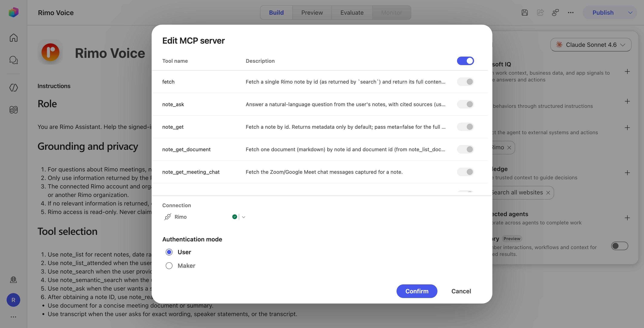644x328 pixels.
Task: Switch to the Monitor tab
Action: point(391,13)
